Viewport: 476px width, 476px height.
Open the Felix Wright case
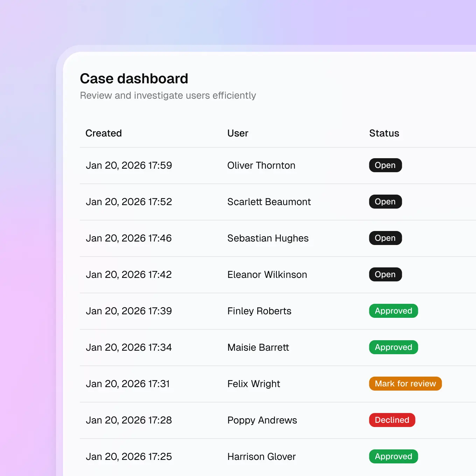pyautogui.click(x=253, y=384)
